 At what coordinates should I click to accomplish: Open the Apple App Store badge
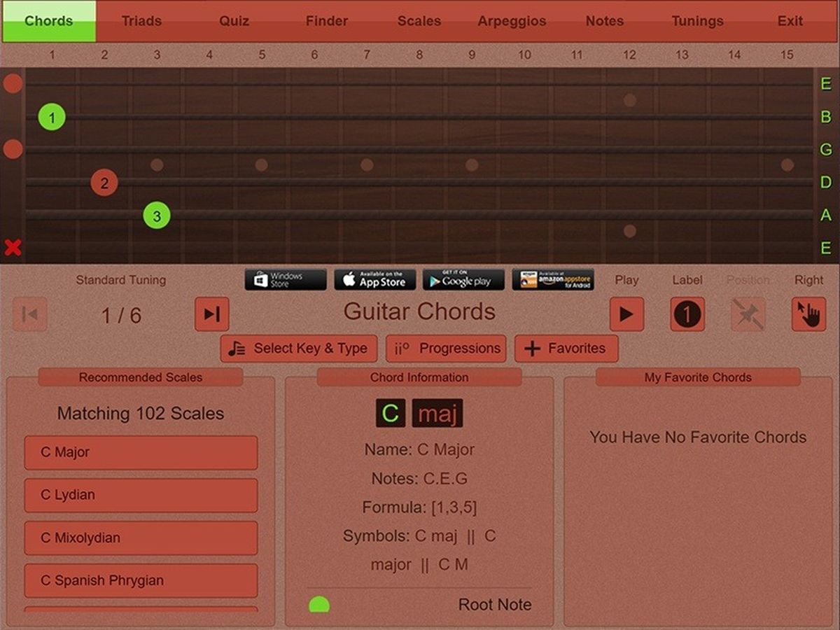click(374, 280)
